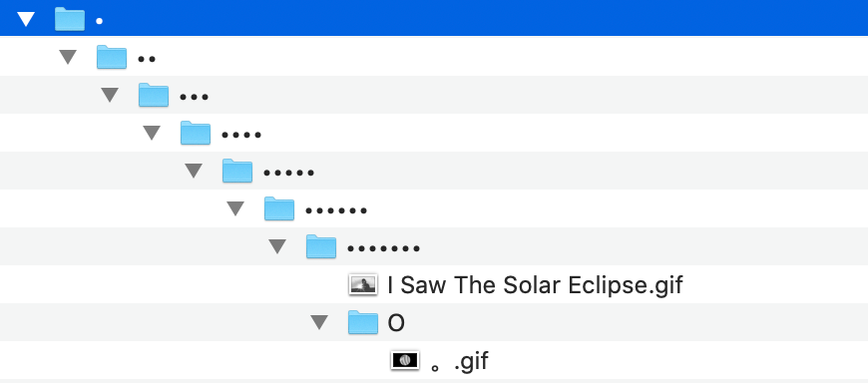Click the four-dot folder icon
The image size is (868, 383).
click(x=196, y=133)
